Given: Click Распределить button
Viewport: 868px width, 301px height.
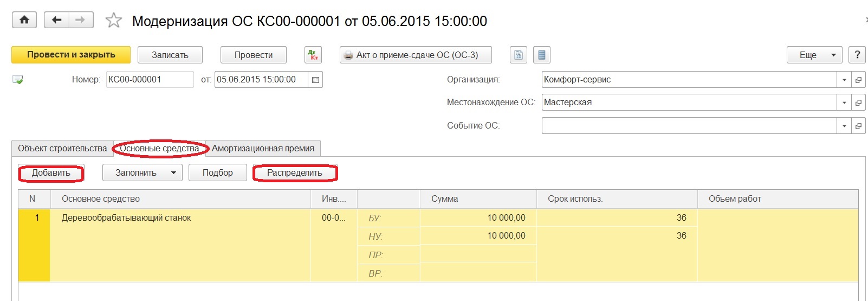Looking at the screenshot, I should pyautogui.click(x=295, y=173).
